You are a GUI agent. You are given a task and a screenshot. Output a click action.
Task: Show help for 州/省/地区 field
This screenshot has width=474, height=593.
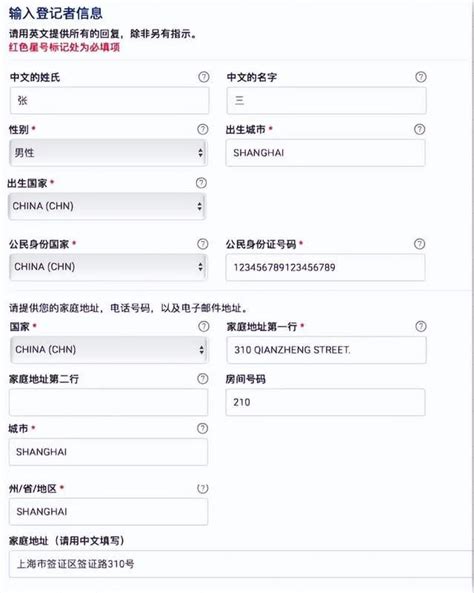[x=203, y=488]
